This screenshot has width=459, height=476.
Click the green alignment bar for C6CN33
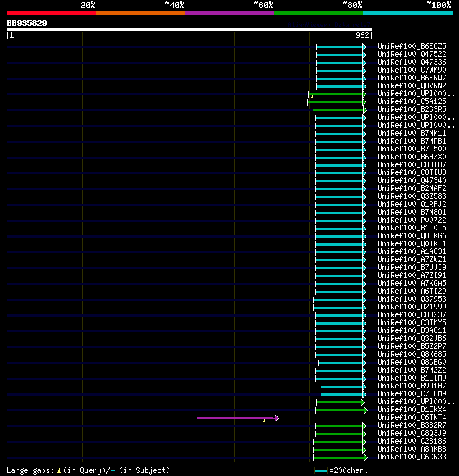coord(341,457)
